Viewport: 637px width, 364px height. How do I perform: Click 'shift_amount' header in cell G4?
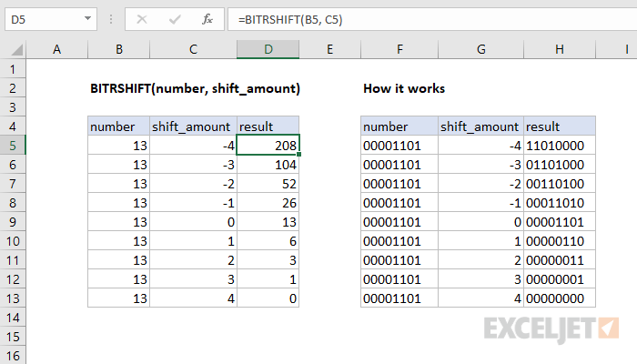tap(481, 126)
